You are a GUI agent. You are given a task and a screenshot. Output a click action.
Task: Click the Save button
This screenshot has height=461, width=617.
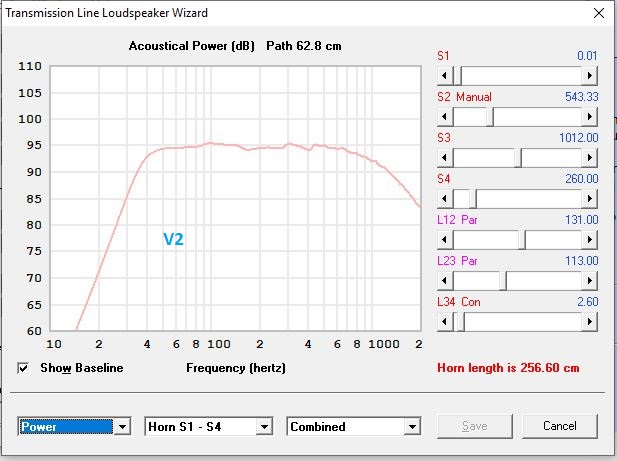475,426
